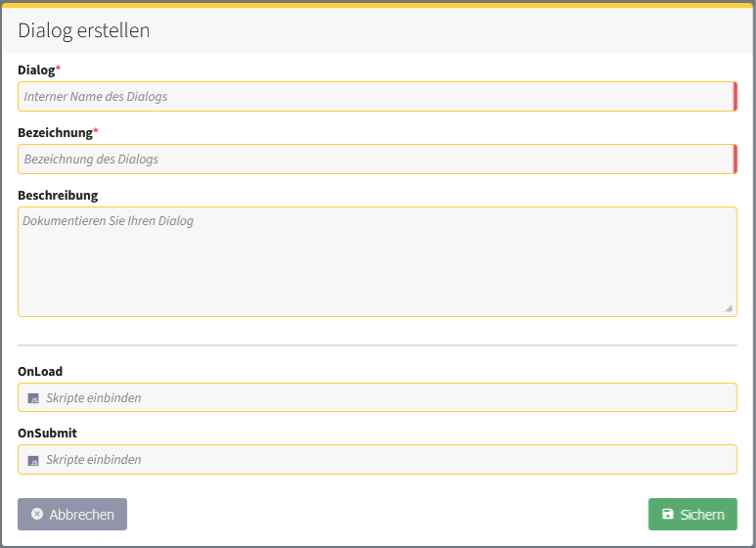This screenshot has height=548, width=756.
Task: Click the circled X icon on Abbrechen
Action: [x=37, y=514]
